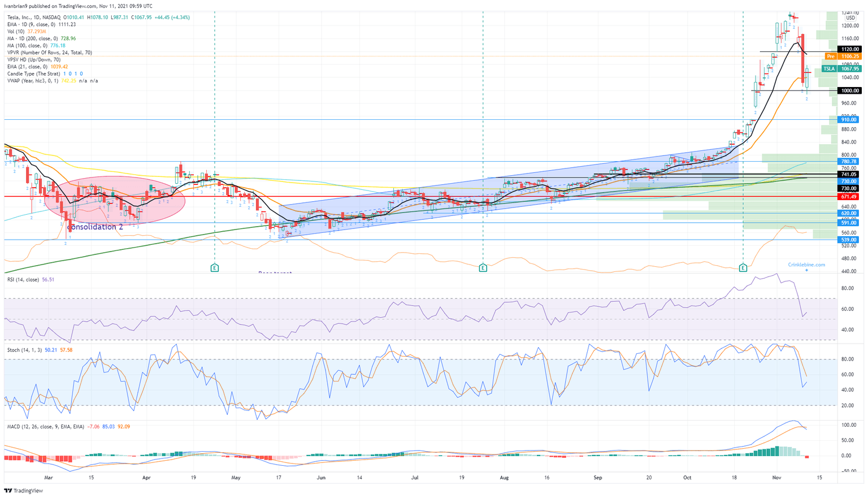Click the Nov label on time axis

(x=776, y=478)
